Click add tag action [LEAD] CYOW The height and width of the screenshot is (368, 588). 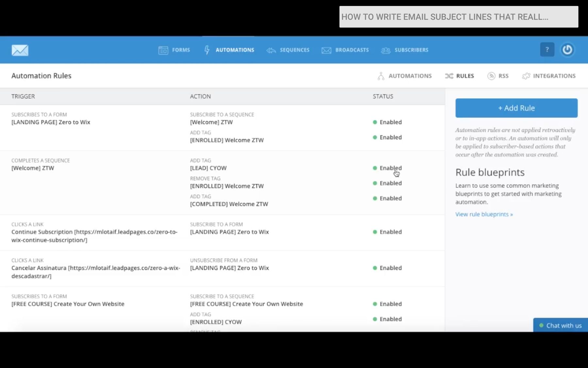pyautogui.click(x=208, y=168)
